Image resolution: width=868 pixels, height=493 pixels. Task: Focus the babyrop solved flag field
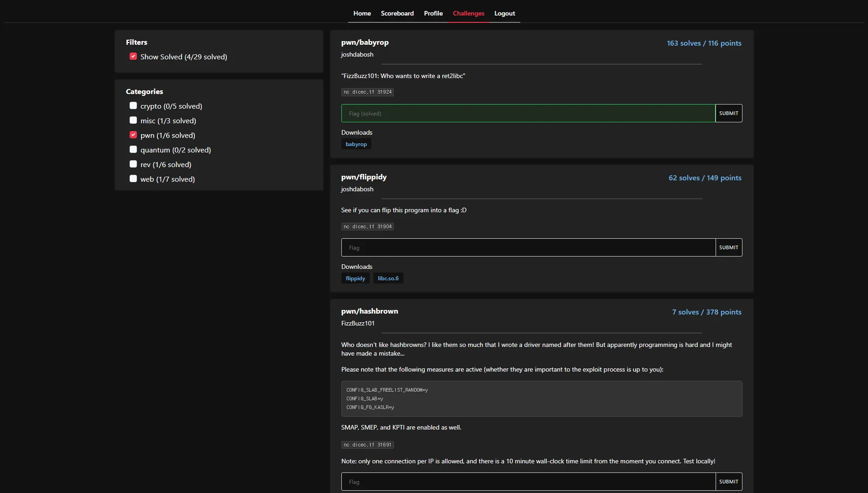(x=528, y=113)
